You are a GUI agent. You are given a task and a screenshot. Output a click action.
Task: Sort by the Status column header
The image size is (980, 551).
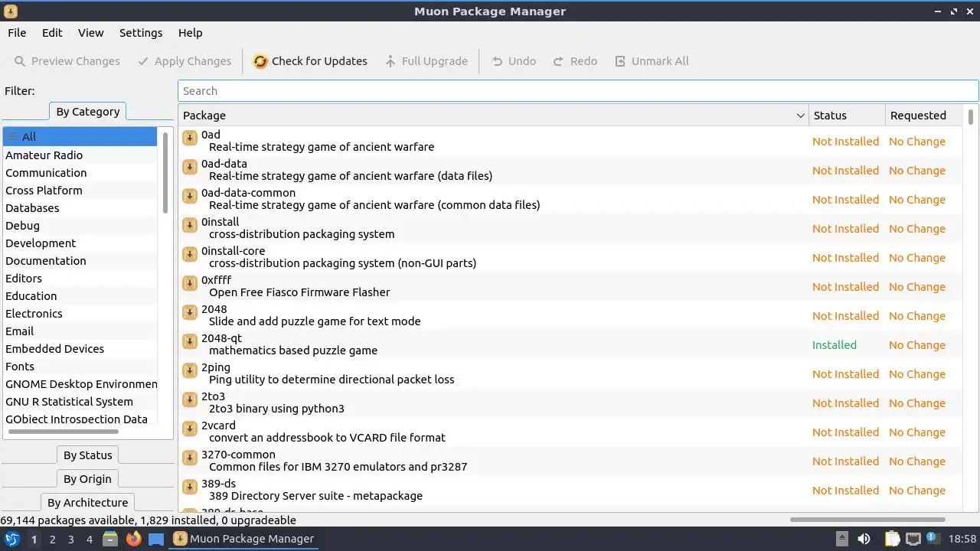coord(847,116)
